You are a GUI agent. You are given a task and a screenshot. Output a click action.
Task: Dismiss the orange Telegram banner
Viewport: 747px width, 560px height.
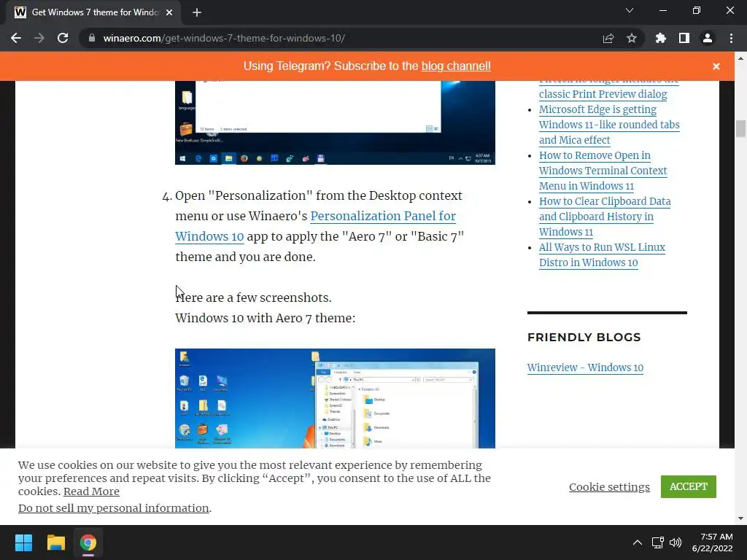716,66
